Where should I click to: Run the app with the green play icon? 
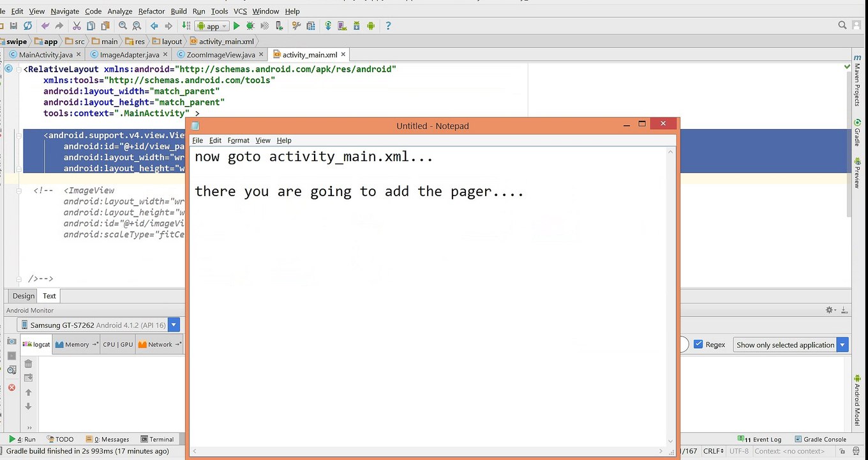pyautogui.click(x=236, y=26)
